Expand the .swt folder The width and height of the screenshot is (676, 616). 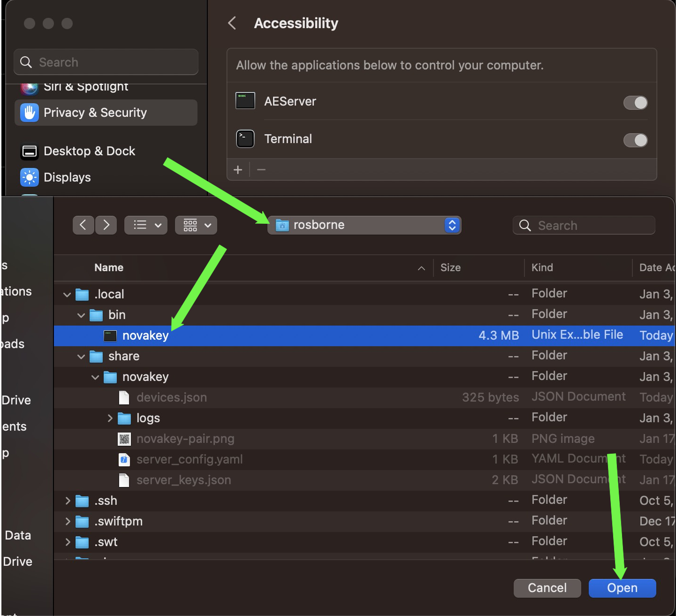click(68, 542)
